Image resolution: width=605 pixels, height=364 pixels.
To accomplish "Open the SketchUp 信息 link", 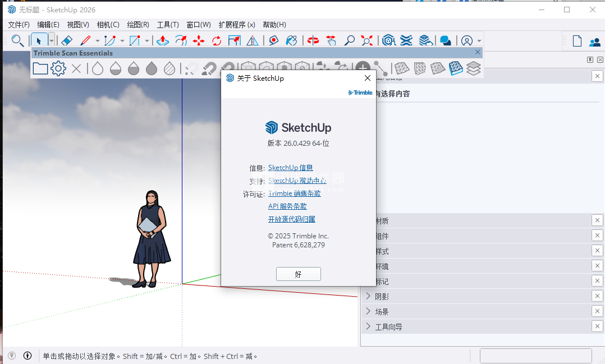I will click(290, 168).
